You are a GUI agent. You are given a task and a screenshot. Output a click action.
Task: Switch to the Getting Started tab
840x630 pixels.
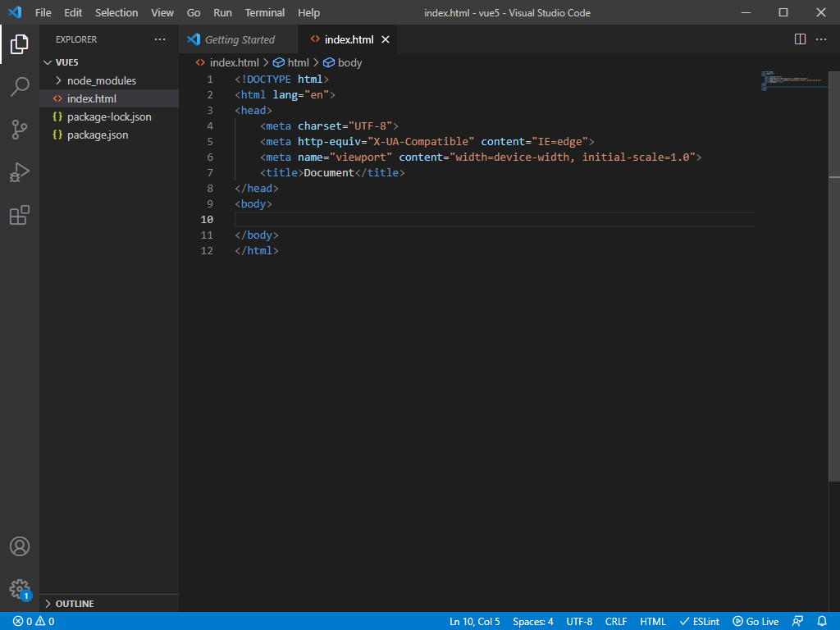tap(239, 39)
